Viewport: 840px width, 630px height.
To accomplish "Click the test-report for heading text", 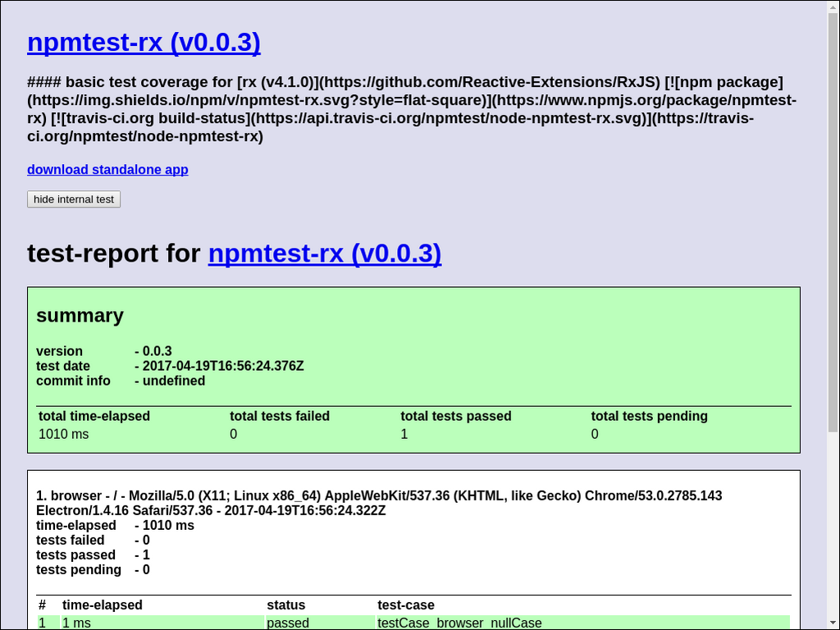I will coord(113,253).
